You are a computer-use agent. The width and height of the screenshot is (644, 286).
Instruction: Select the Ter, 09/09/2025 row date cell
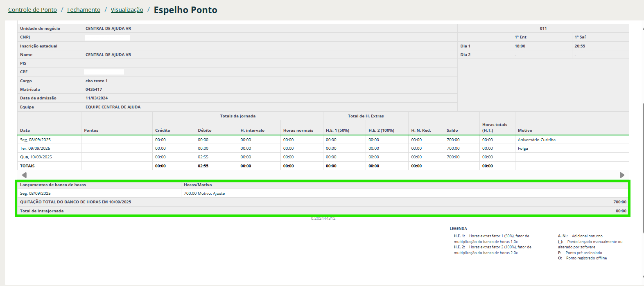35,149
